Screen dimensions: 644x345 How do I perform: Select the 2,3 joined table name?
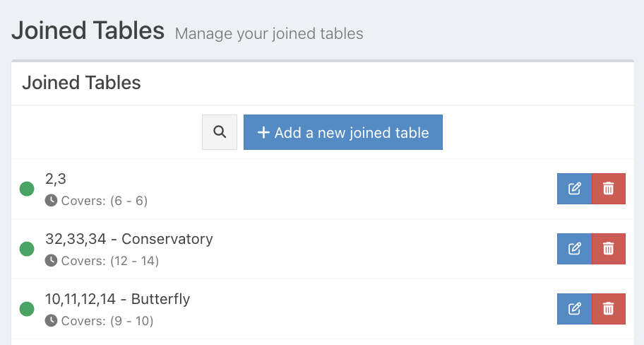(56, 179)
